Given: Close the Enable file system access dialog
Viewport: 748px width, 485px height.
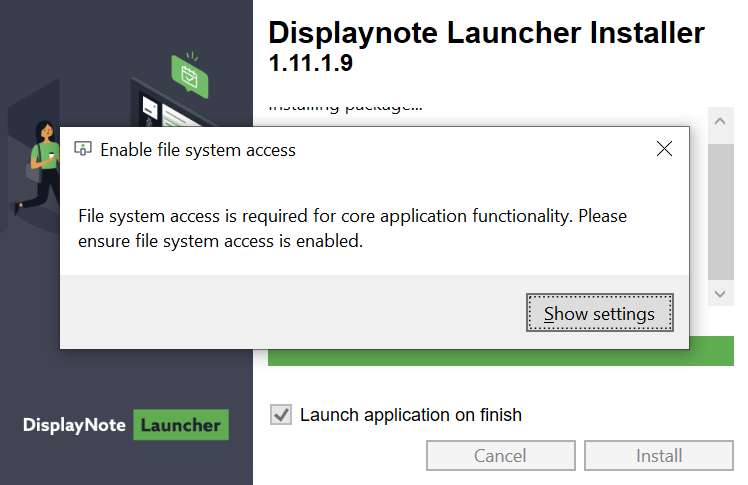Looking at the screenshot, I should pyautogui.click(x=664, y=149).
